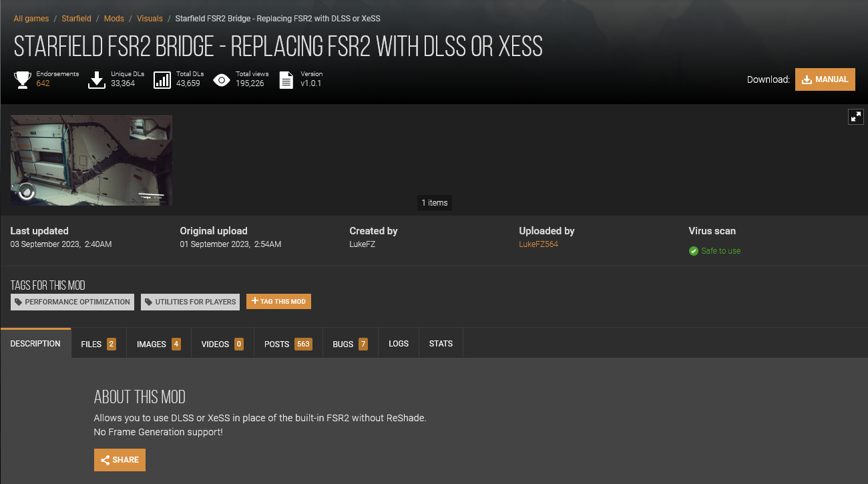Download the mod via MANUAL button

(825, 79)
